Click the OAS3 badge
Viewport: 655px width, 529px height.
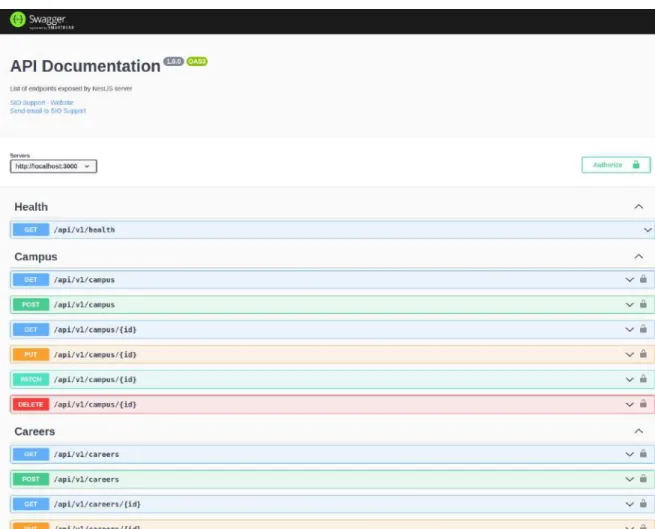197,61
